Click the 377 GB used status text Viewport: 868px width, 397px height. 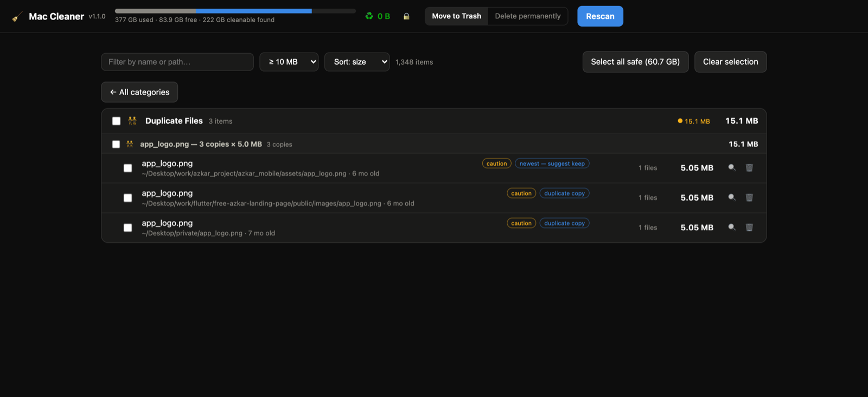(134, 20)
